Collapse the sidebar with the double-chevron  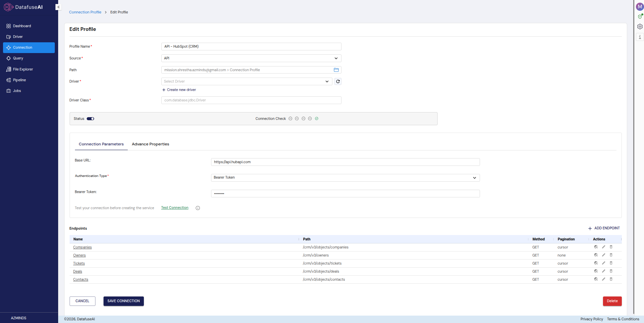(x=58, y=7)
